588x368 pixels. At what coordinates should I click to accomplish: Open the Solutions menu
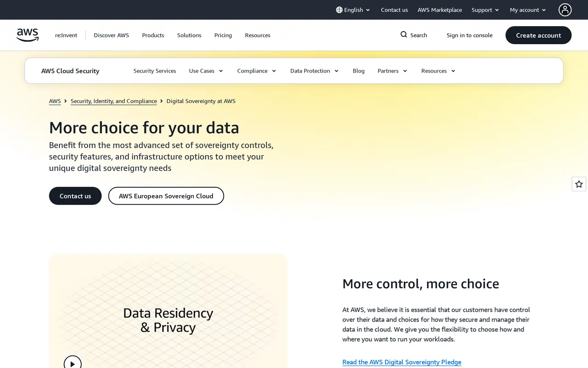pyautogui.click(x=189, y=35)
